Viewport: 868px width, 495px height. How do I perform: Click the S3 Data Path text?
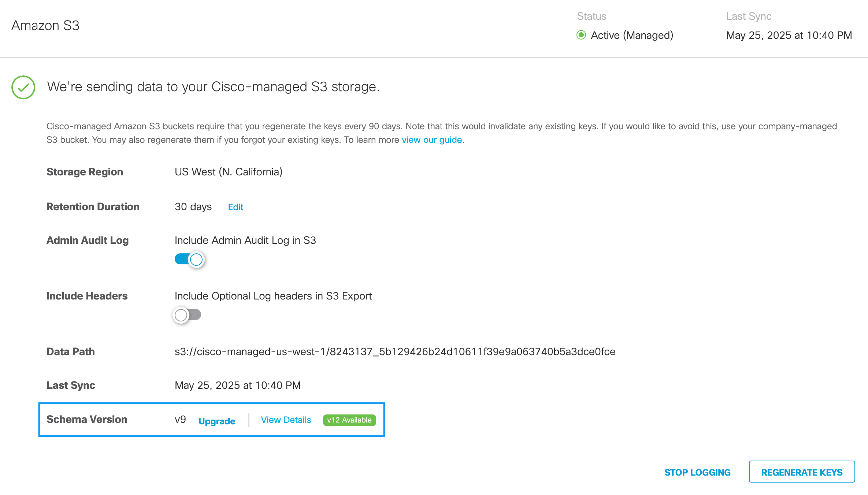pyautogui.click(x=395, y=352)
